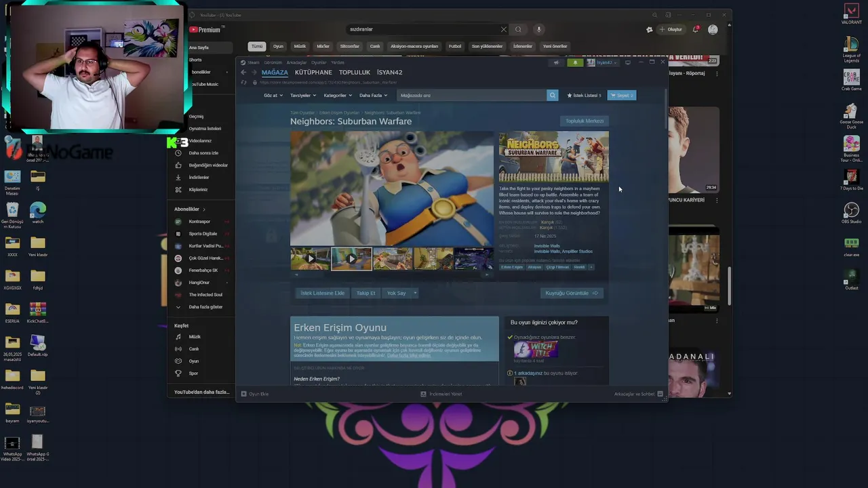Launch League of Legends desktop shortcut
This screenshot has height=488, width=868.
point(852,49)
